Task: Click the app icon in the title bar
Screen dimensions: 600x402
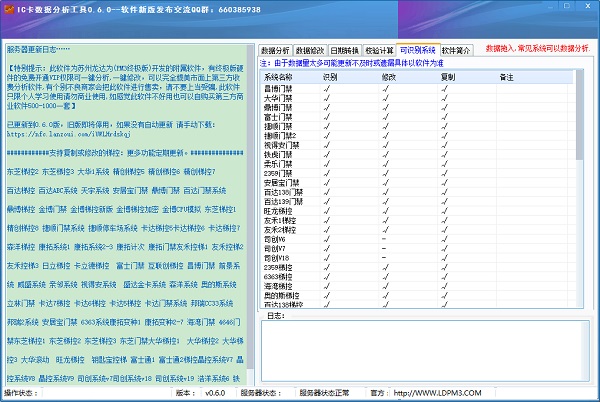Action: click(x=8, y=10)
